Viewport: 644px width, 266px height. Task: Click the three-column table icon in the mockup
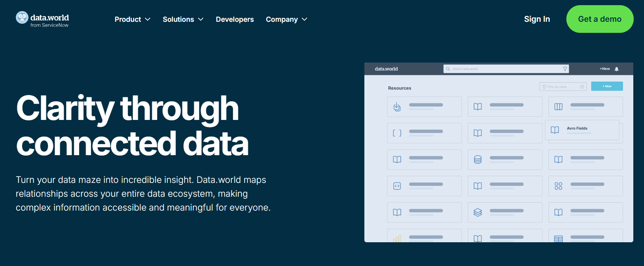(558, 106)
